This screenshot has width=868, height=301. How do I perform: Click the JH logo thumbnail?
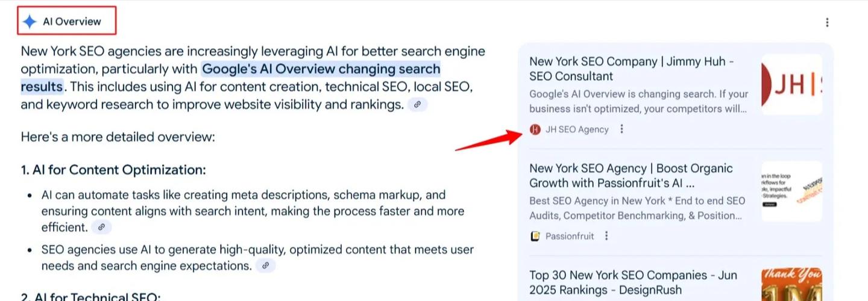pos(792,85)
